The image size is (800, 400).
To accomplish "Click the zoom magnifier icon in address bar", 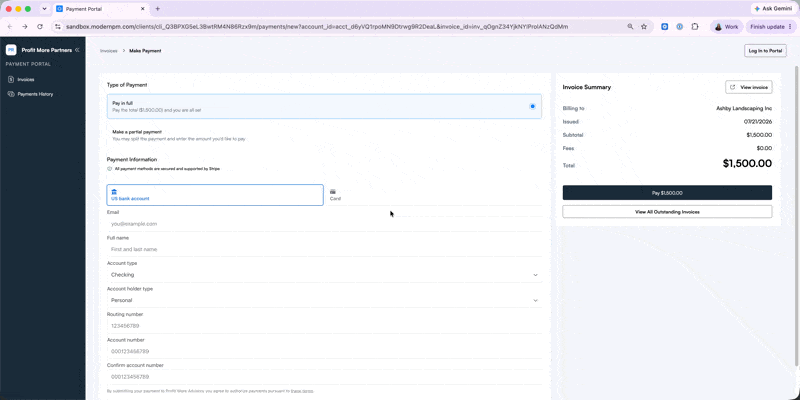I will point(630,27).
